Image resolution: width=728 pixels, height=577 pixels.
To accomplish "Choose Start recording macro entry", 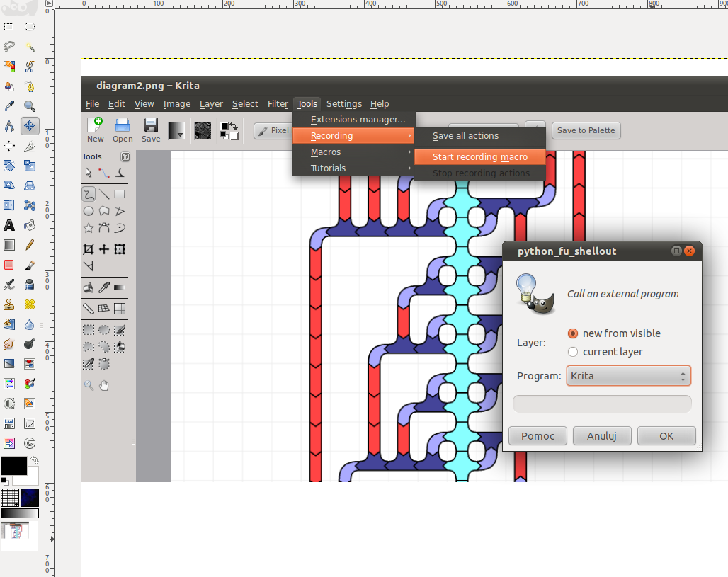I will coord(480,157).
